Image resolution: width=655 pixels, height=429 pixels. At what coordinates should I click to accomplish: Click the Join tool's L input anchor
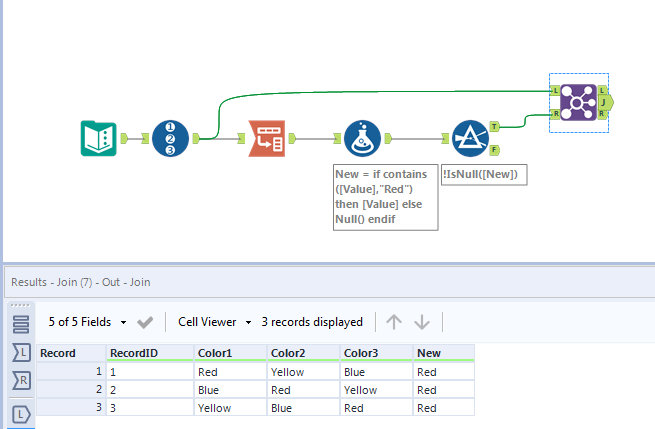(555, 91)
